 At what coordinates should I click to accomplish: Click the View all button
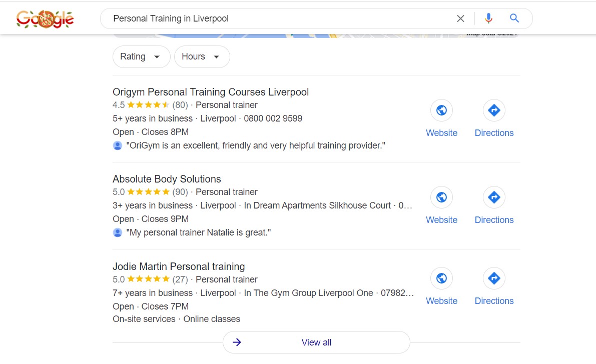click(316, 342)
